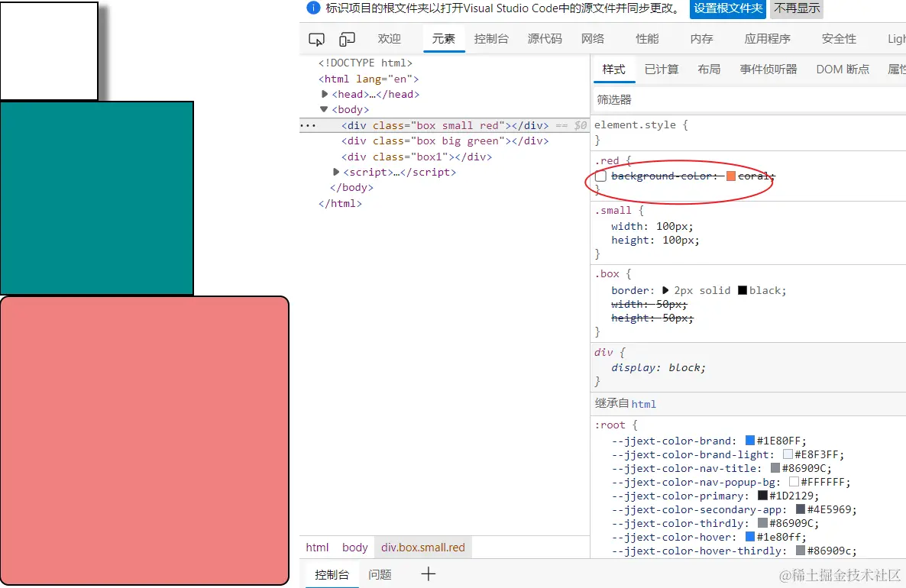The height and width of the screenshot is (588, 906).
Task: Open black border color swatch
Action: [743, 290]
